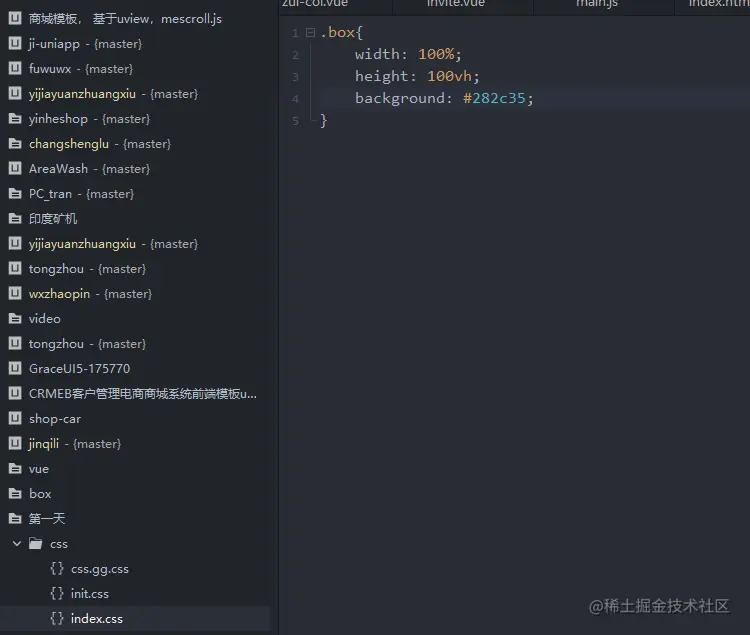Click the .box selector text

[337, 33]
